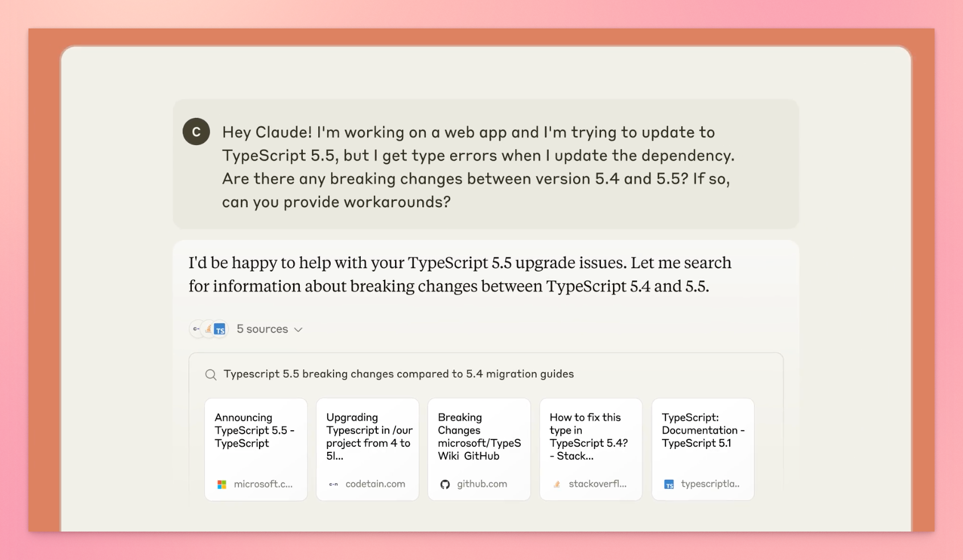The image size is (963, 560).
Task: Click the stacked source favicons beside 5 sources
Action: click(x=209, y=329)
